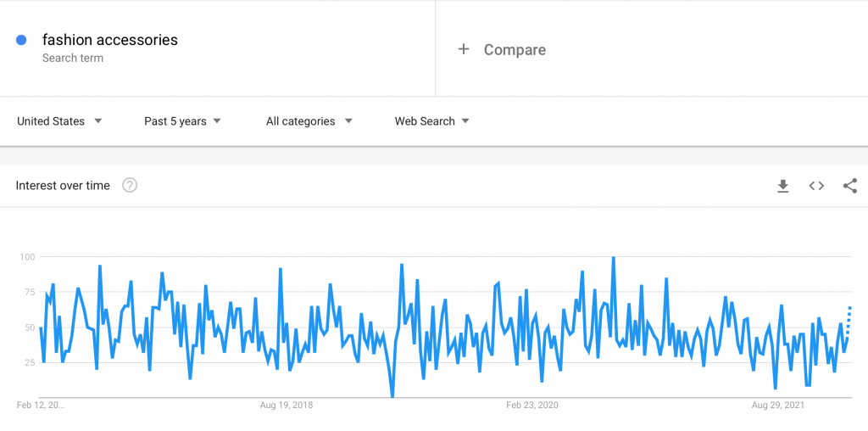Change the Web Search type dropdown
Image resolution: width=868 pixels, height=431 pixels.
point(431,121)
